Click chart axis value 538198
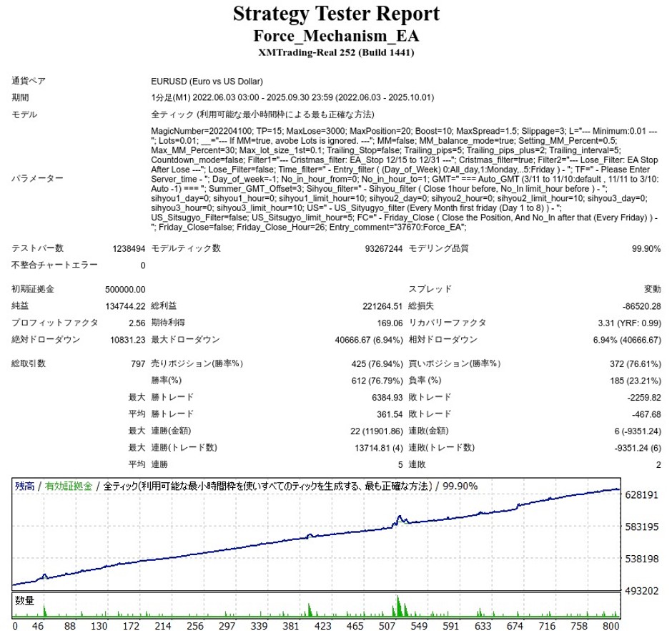The height and width of the screenshot is (631, 672). tap(641, 559)
